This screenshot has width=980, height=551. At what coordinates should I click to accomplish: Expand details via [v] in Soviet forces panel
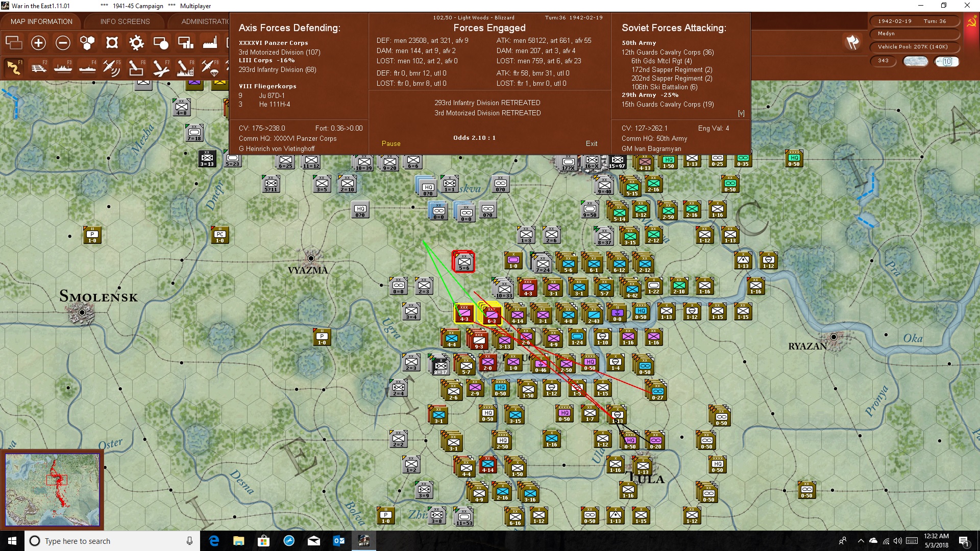741,113
